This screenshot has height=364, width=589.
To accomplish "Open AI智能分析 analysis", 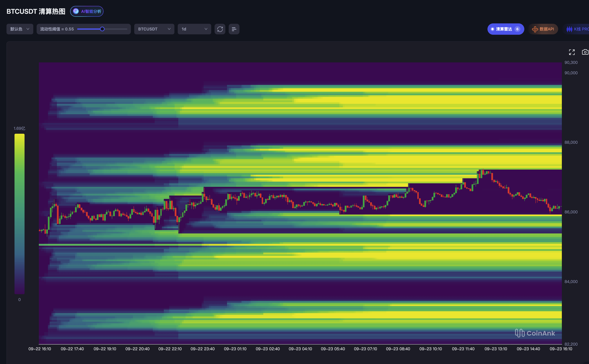I will tap(87, 11).
